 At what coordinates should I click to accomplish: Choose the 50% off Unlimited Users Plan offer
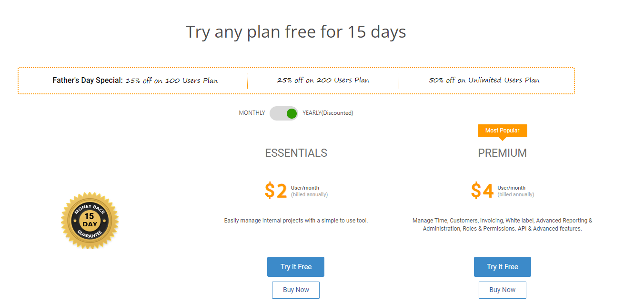[484, 81]
